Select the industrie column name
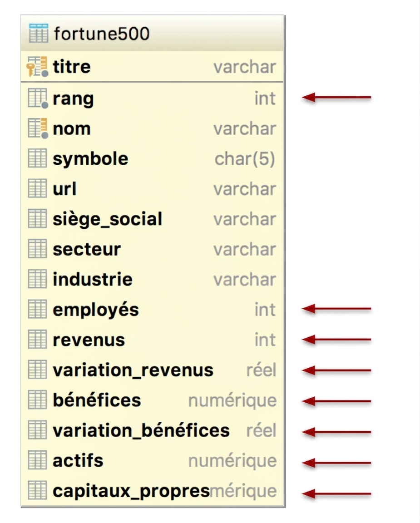 coord(93,279)
